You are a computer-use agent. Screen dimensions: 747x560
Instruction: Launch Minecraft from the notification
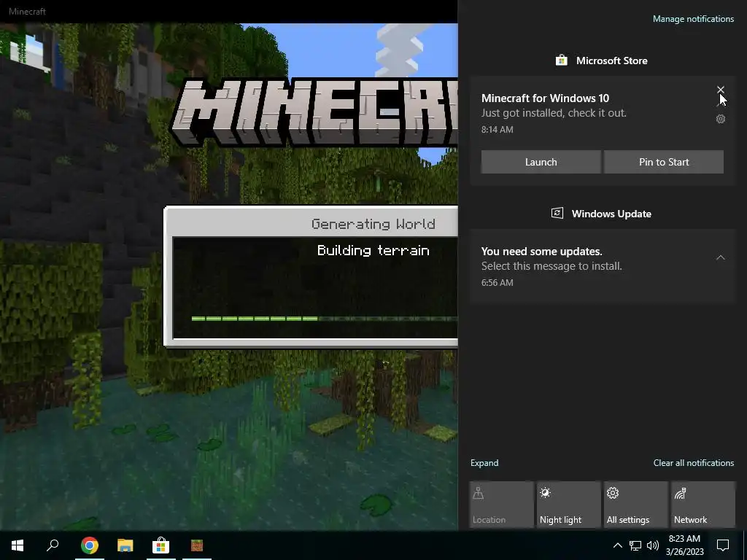click(x=541, y=162)
